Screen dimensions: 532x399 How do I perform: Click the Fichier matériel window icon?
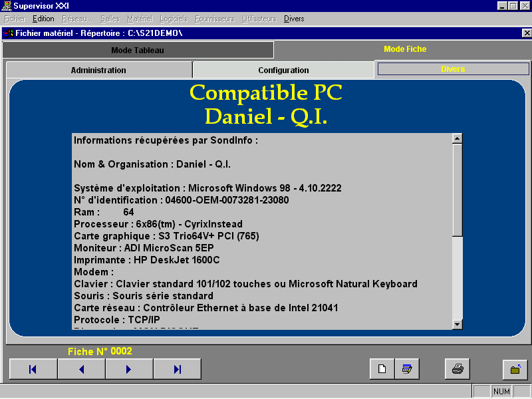[8, 33]
